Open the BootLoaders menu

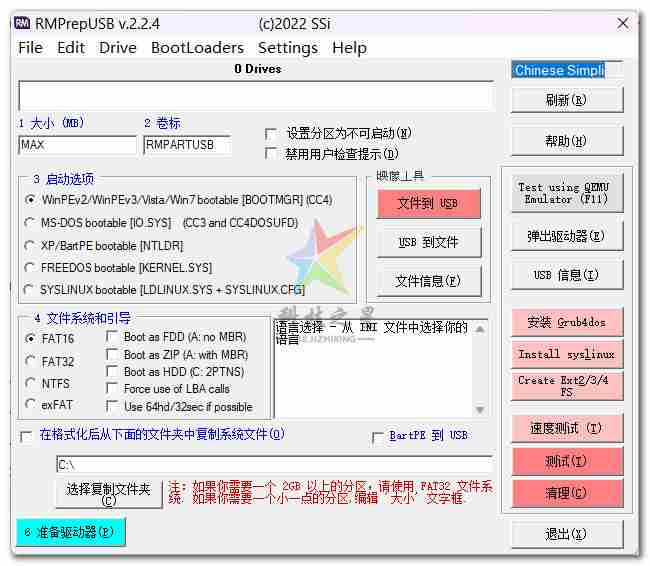(197, 47)
